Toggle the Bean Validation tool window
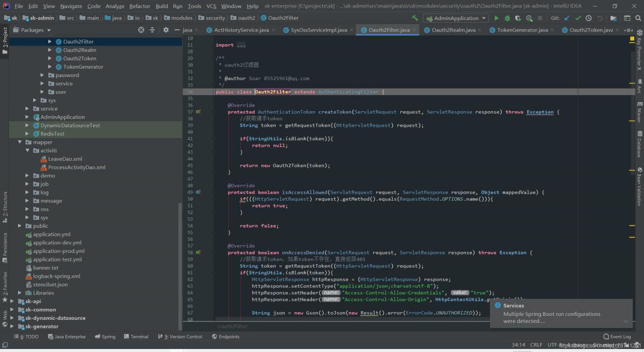This screenshot has height=352, width=644. click(x=639, y=187)
